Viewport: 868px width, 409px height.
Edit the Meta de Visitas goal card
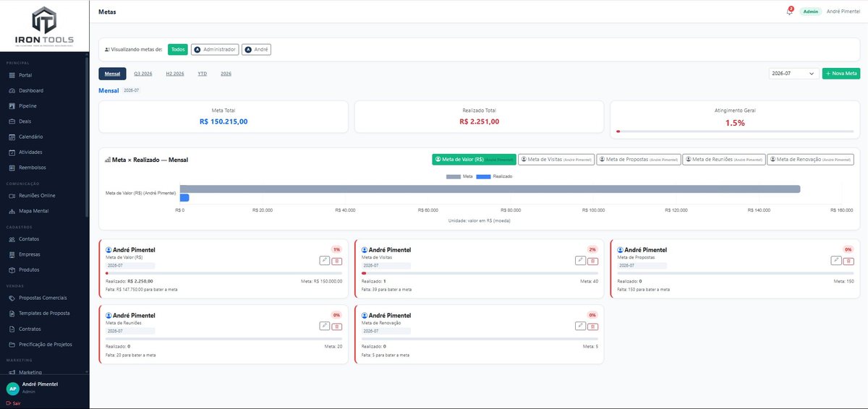(581, 261)
